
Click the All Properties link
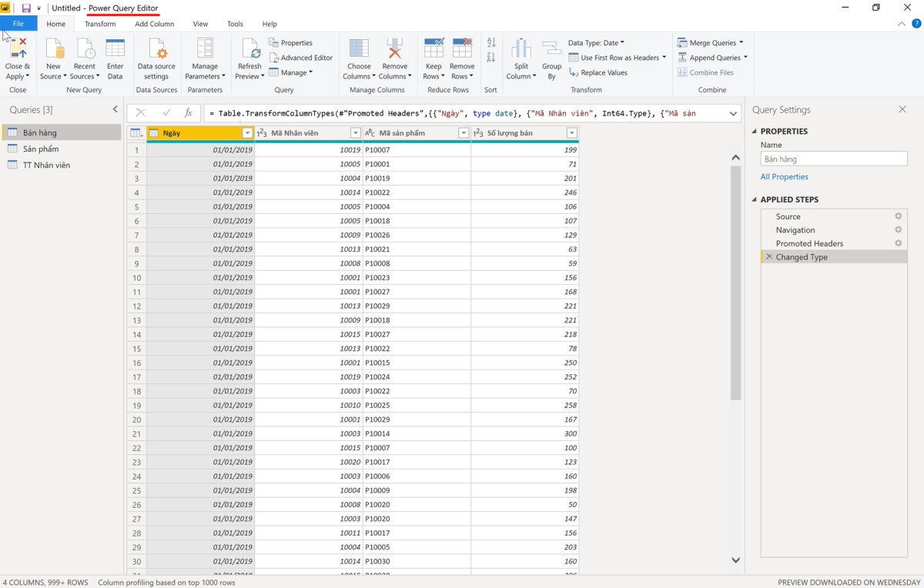click(x=784, y=176)
